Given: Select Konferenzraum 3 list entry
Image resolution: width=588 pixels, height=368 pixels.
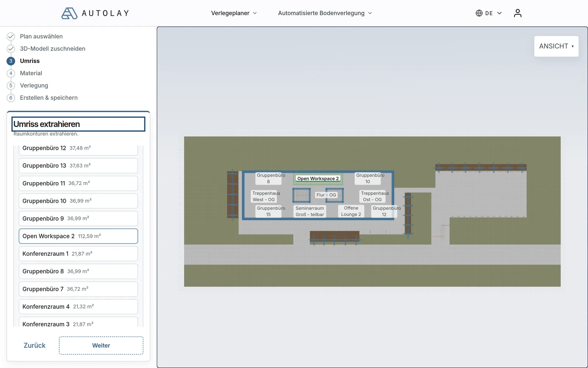Looking at the screenshot, I should (x=78, y=322).
